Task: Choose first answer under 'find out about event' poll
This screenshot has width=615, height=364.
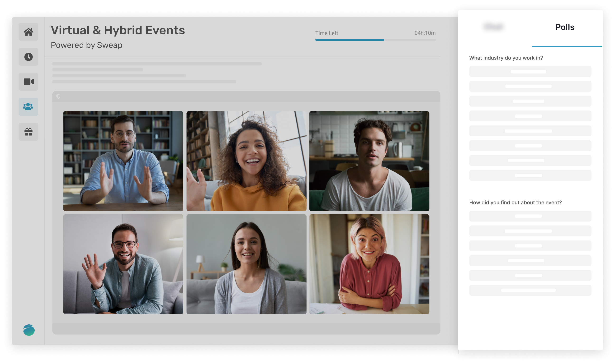Action: [x=530, y=216]
